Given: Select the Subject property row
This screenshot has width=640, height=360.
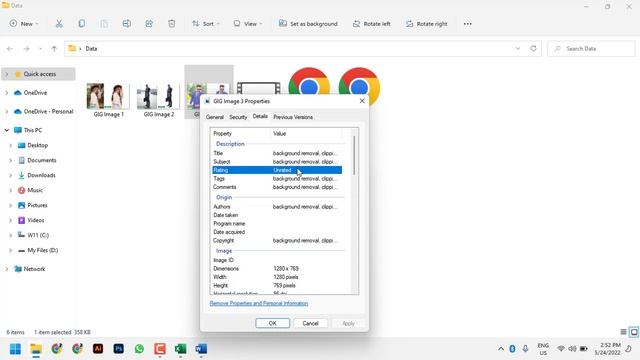Looking at the screenshot, I should point(277,162).
